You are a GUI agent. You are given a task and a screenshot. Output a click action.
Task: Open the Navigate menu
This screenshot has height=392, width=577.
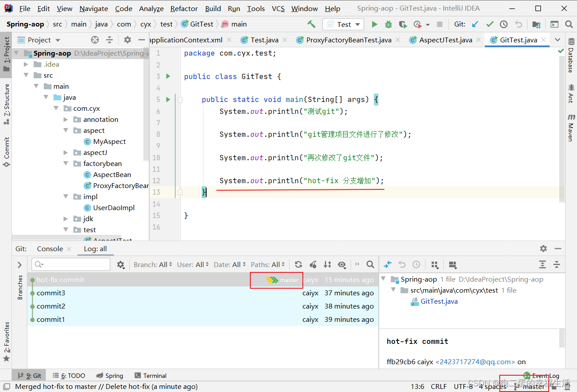pos(94,8)
